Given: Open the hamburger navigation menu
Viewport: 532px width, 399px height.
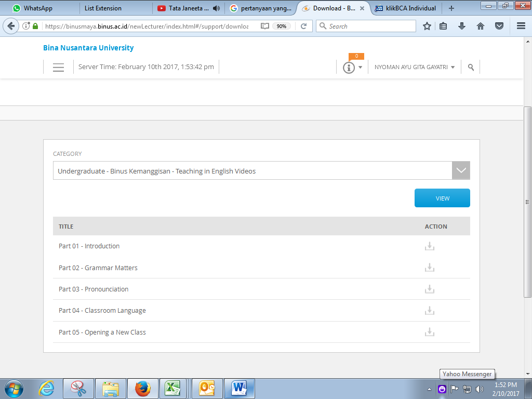Looking at the screenshot, I should [58, 67].
